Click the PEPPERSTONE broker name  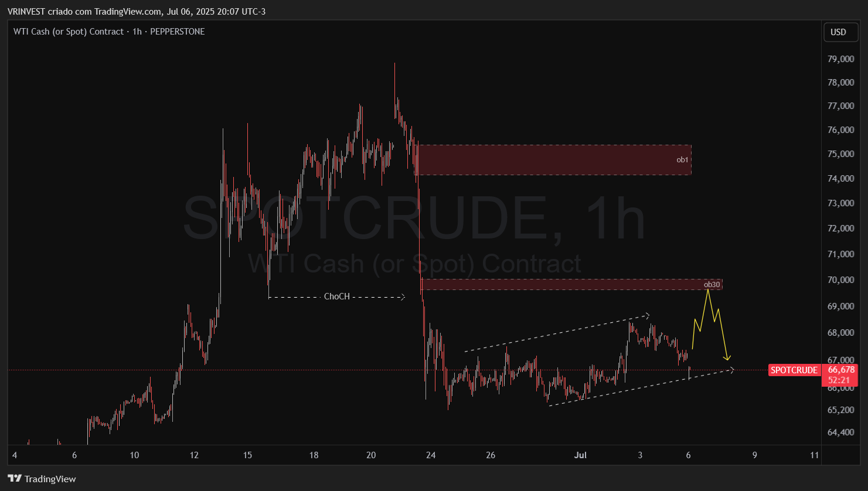(178, 32)
